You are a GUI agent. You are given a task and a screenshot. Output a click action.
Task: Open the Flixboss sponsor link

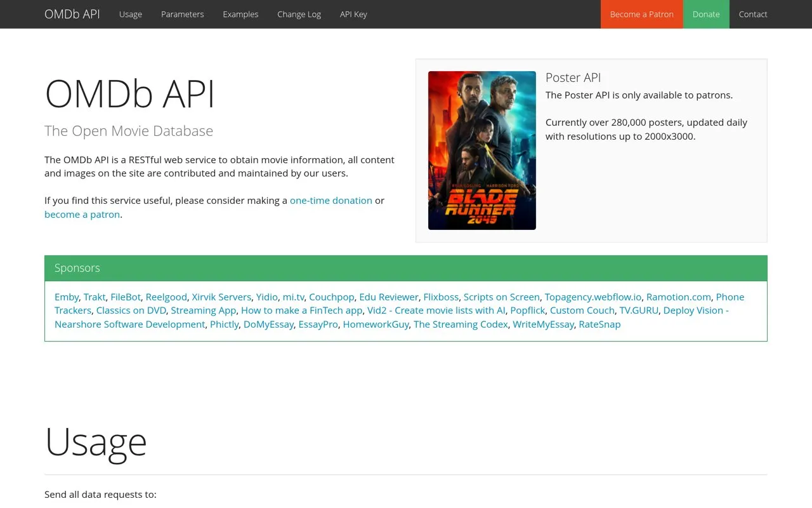click(441, 297)
